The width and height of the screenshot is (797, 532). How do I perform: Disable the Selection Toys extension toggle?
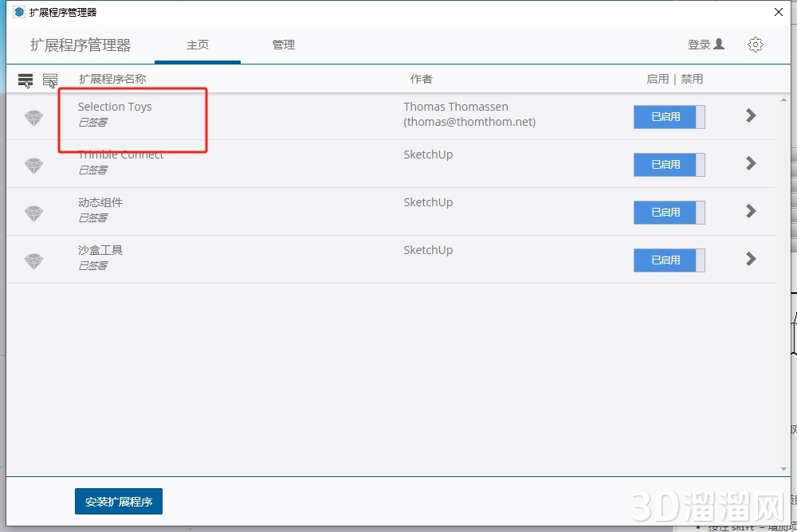pos(669,117)
